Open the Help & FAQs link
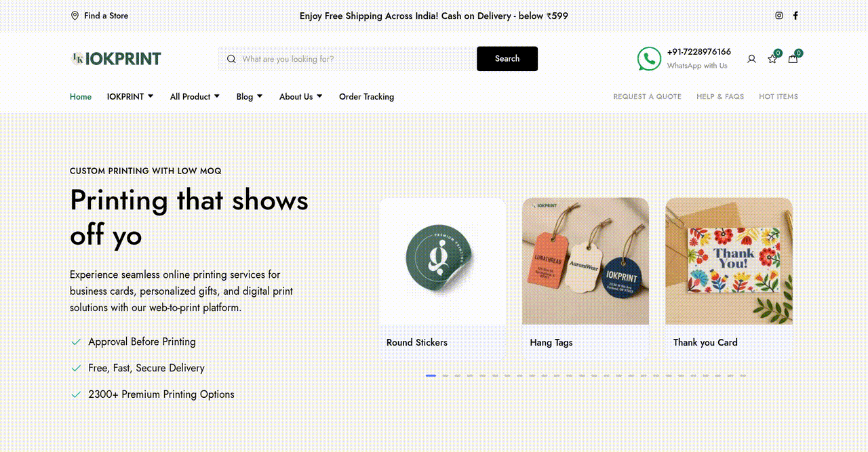 [x=720, y=97]
